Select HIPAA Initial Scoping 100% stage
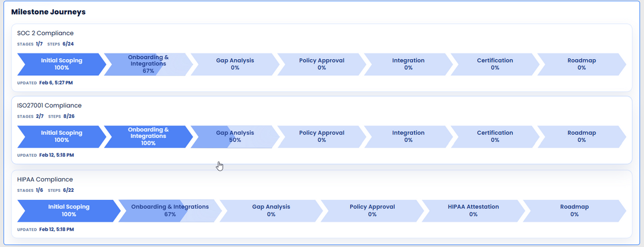The width and height of the screenshot is (644, 247). click(68, 210)
